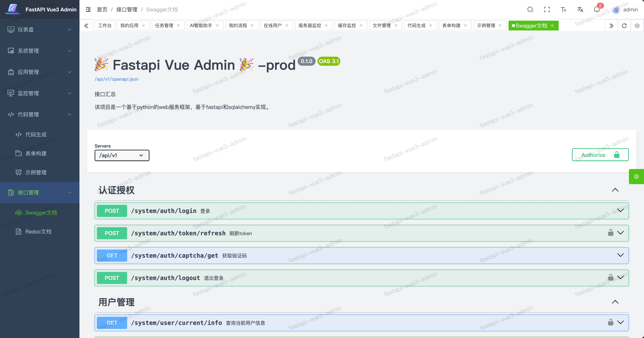Expand the POST /system/auth/login endpoint
Viewport: 644px width, 338px height.
(x=362, y=211)
